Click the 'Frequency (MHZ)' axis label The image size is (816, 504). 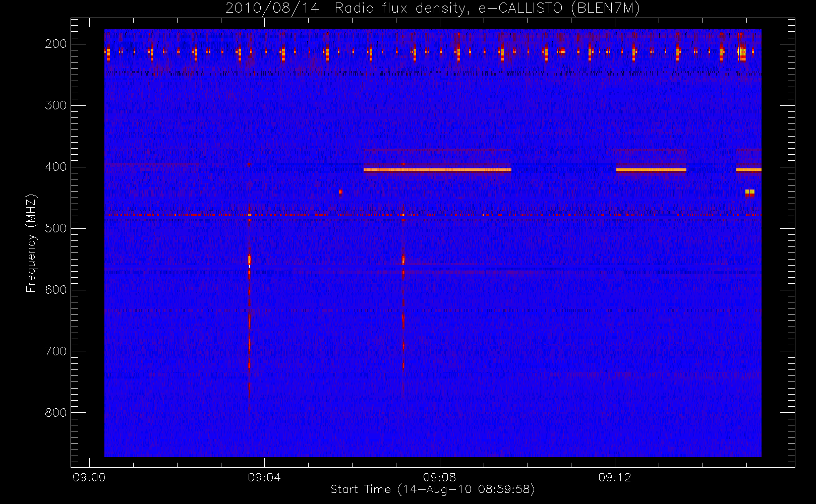point(31,243)
